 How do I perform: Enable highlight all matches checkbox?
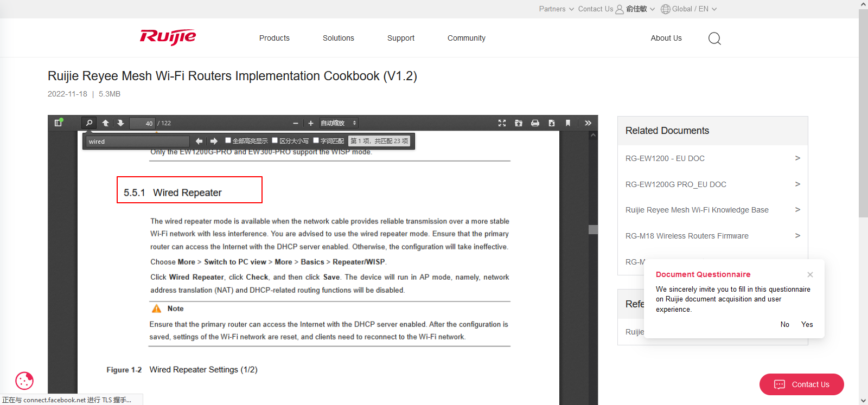point(228,140)
